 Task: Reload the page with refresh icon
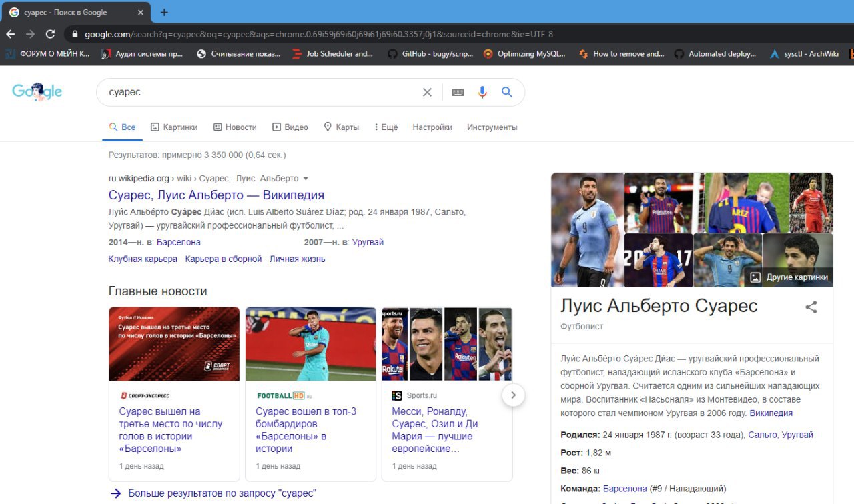click(x=50, y=34)
